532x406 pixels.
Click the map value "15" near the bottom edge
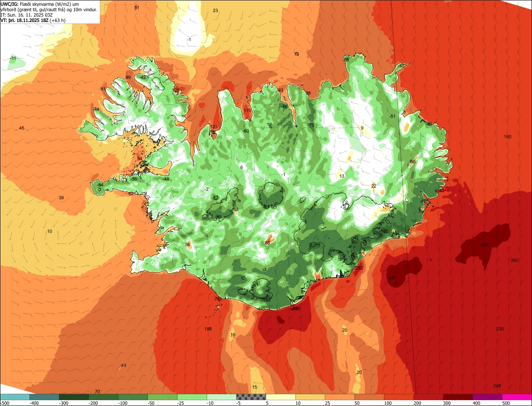[255, 387]
